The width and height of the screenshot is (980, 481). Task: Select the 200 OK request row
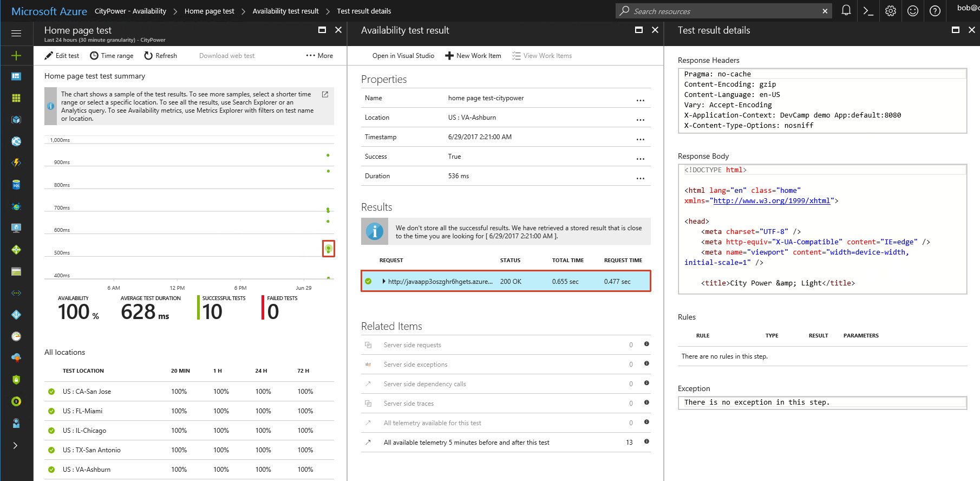pyautogui.click(x=506, y=281)
